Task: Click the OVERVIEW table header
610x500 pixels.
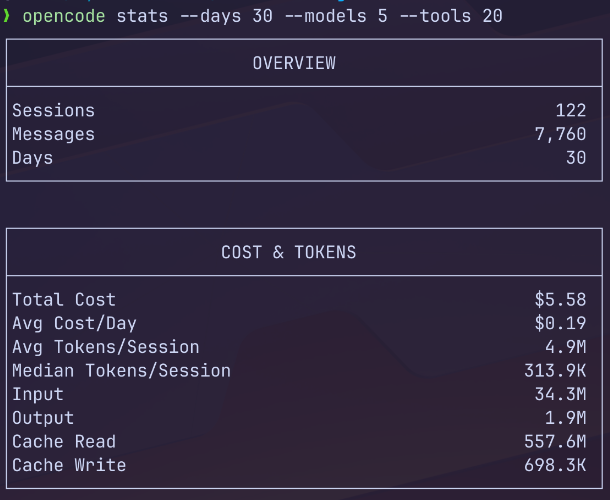Action: tap(294, 63)
